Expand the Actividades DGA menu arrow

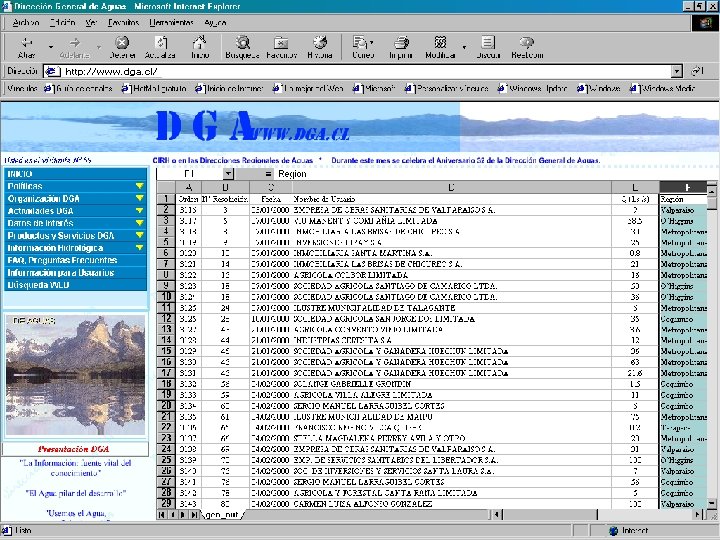point(140,211)
